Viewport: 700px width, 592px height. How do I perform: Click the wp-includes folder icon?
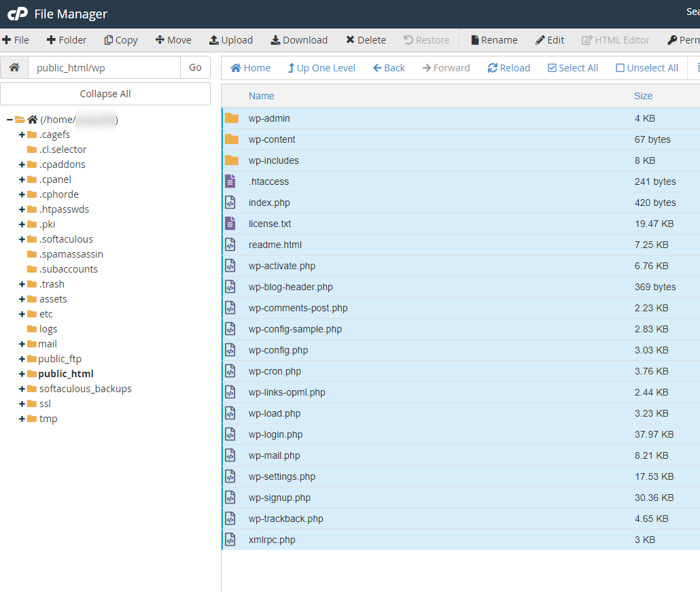pos(231,160)
